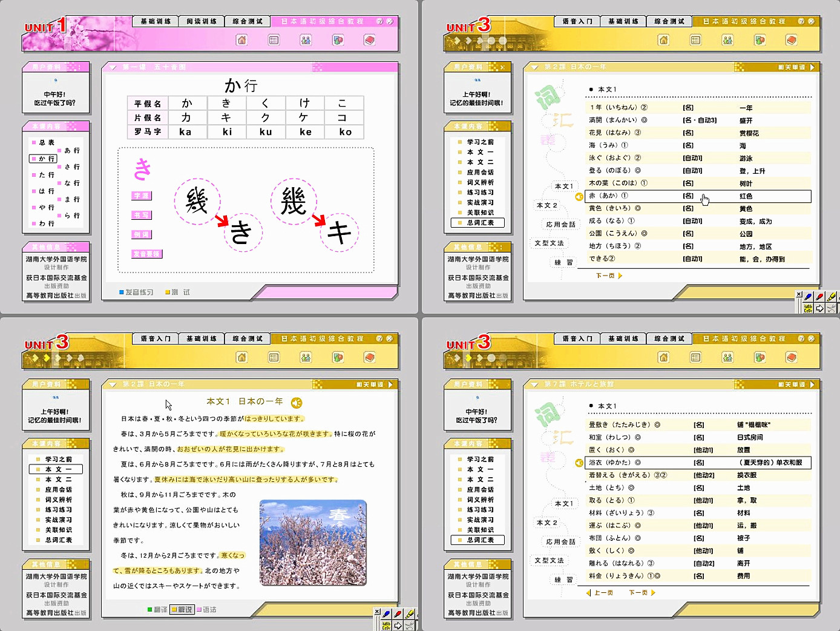Go to 下一页 in the 第2課 vocabulary list
This screenshot has height=631, width=840.
(x=609, y=276)
